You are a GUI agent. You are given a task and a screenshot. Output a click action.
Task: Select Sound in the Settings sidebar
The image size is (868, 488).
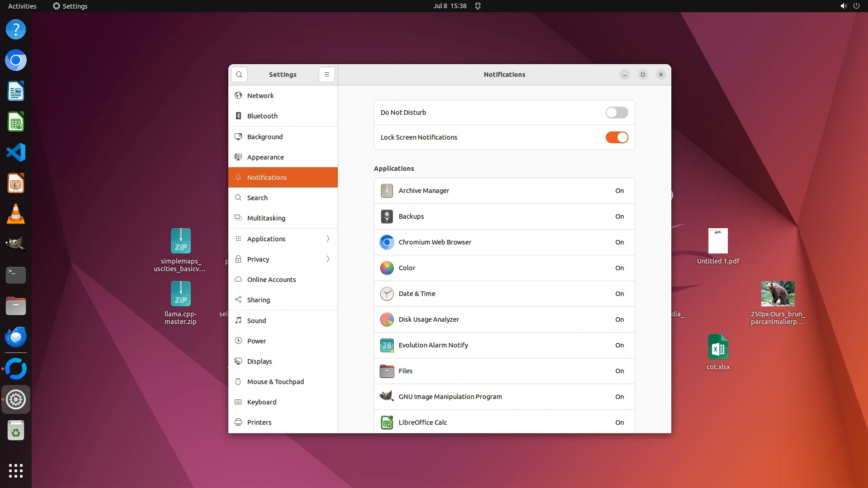pyautogui.click(x=256, y=320)
